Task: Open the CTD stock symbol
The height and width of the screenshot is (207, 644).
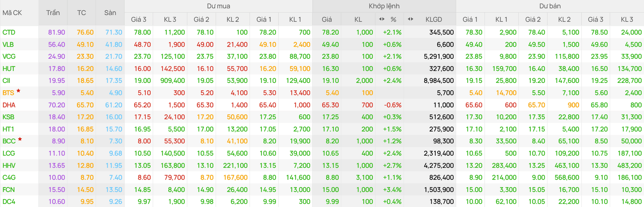Action: click(9, 32)
